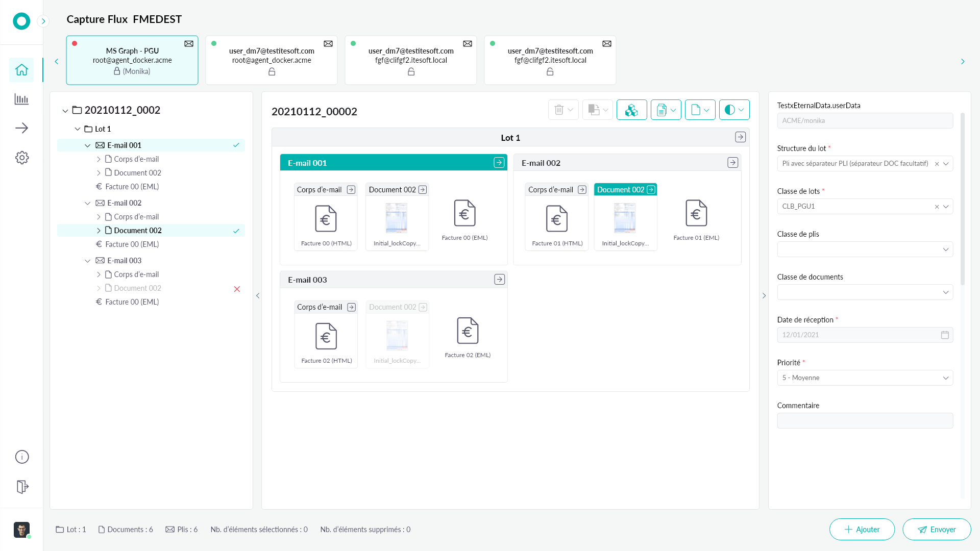Open the statistics chart icon in sidebar
The width and height of the screenshot is (980, 551).
[21, 99]
